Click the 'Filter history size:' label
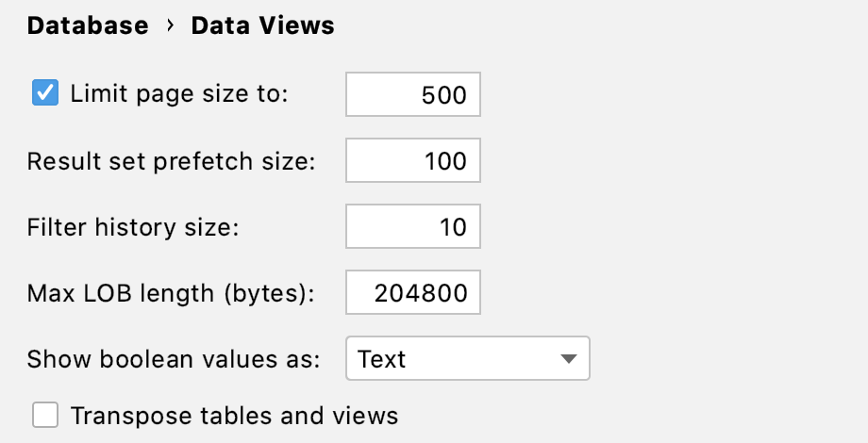 135,227
